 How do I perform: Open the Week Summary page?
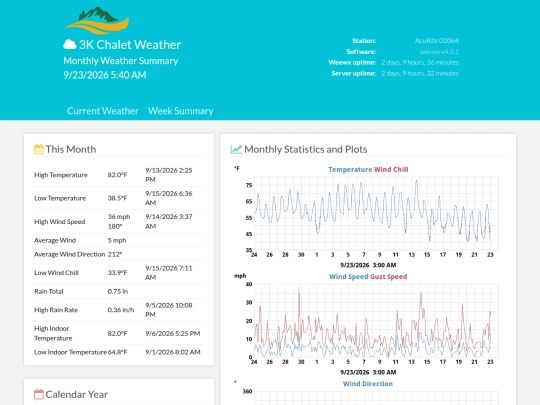coord(180,111)
